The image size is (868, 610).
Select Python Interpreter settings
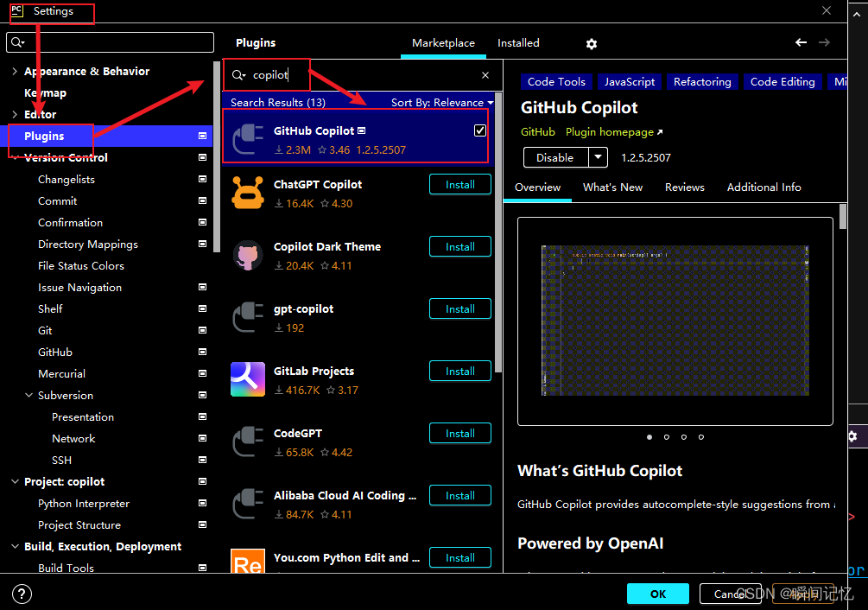click(84, 503)
